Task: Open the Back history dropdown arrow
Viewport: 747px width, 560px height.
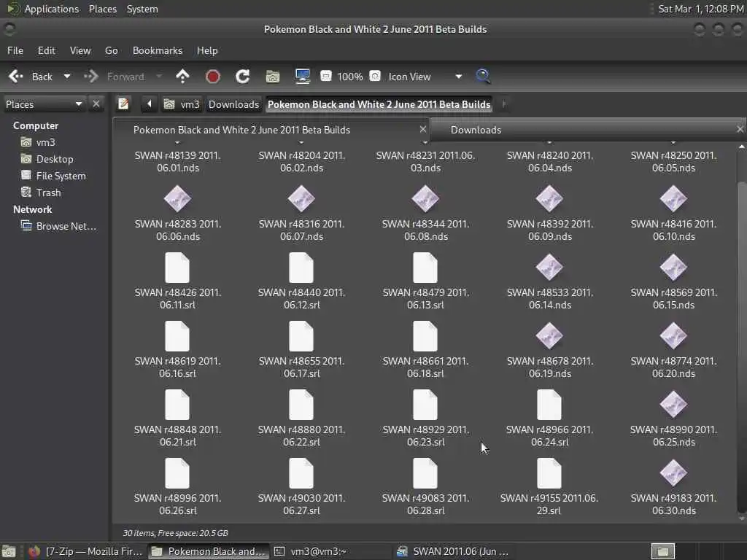Action: click(67, 77)
